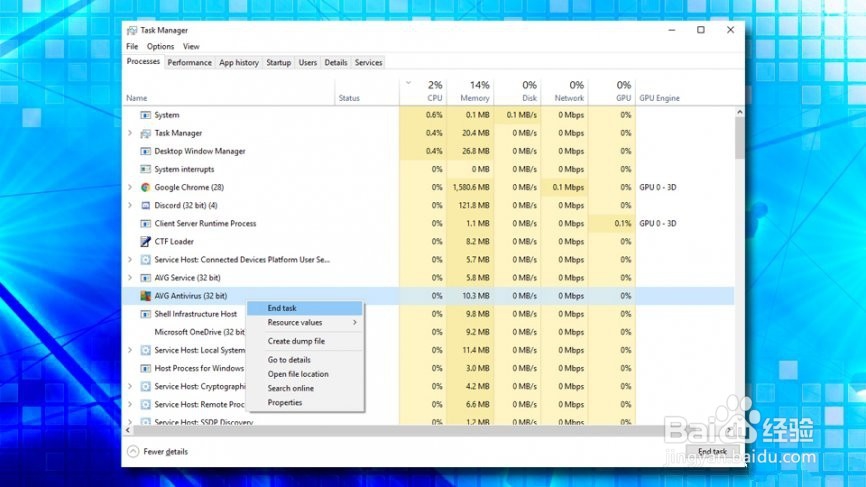Switch to the Performance tab

(189, 62)
